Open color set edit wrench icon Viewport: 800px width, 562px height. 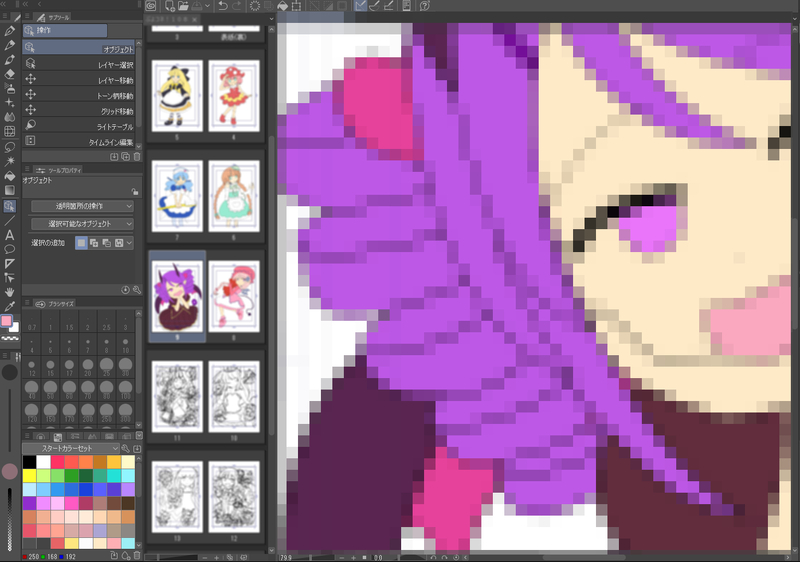pos(126,449)
